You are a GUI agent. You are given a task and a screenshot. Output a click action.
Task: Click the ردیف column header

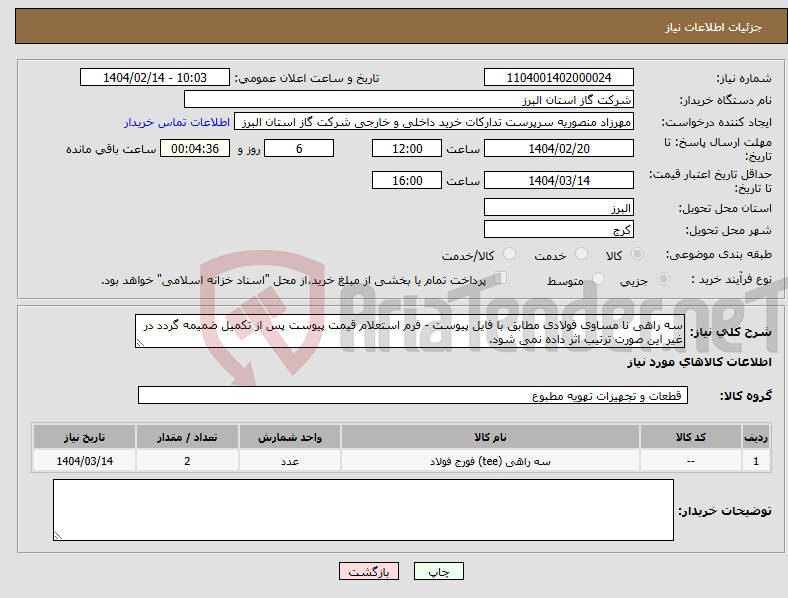[x=756, y=437]
